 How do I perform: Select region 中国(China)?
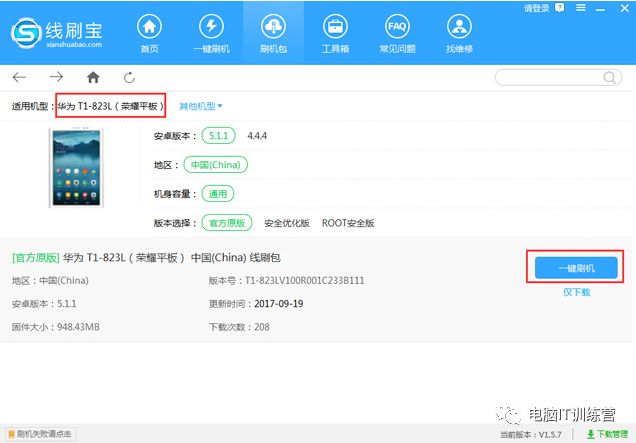[x=215, y=165]
